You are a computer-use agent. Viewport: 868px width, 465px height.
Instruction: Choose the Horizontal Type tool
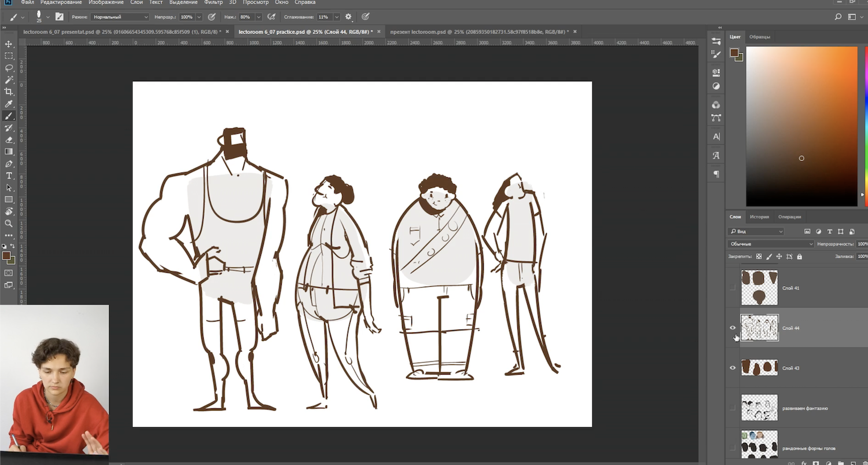coord(9,175)
